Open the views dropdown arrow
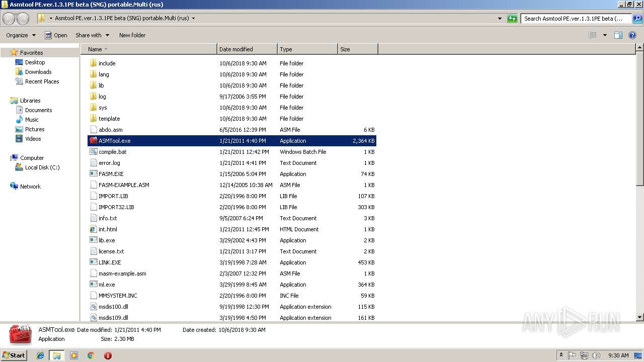The width and height of the screenshot is (644, 362). point(605,35)
